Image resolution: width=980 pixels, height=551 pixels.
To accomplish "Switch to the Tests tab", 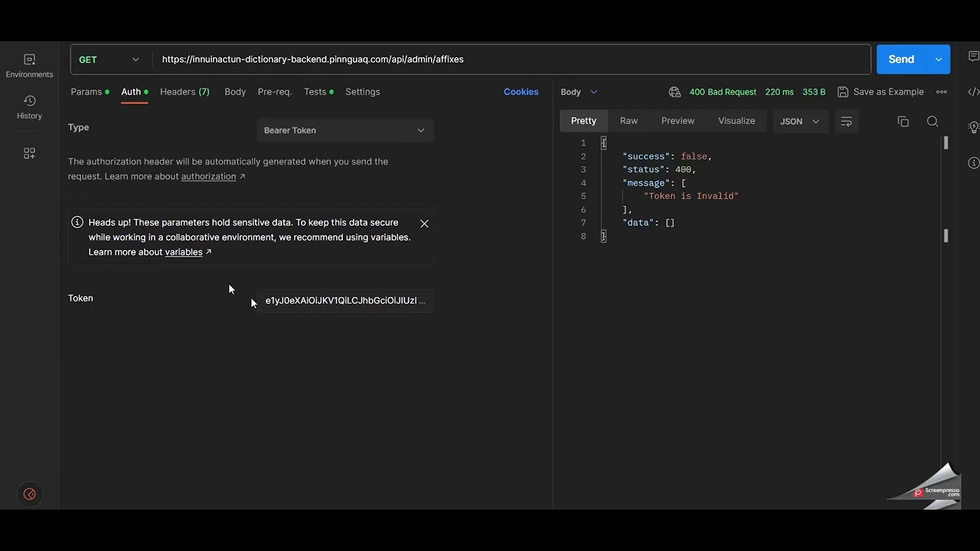I will (x=318, y=92).
